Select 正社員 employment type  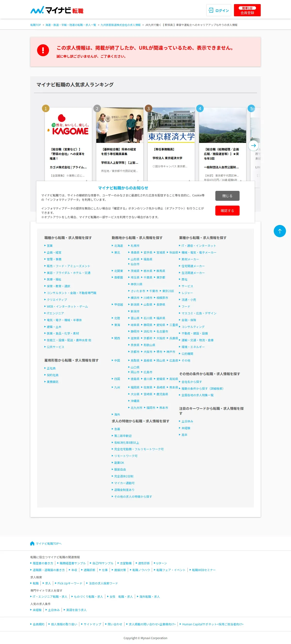tap(51, 368)
